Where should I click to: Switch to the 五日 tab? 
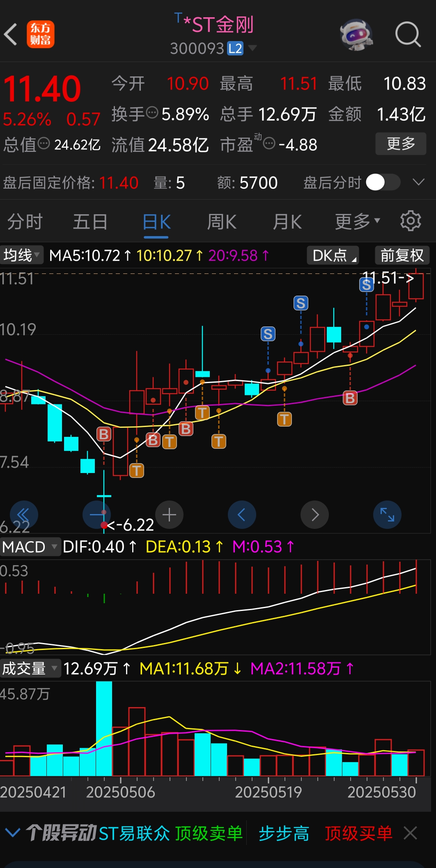pyautogui.click(x=90, y=222)
